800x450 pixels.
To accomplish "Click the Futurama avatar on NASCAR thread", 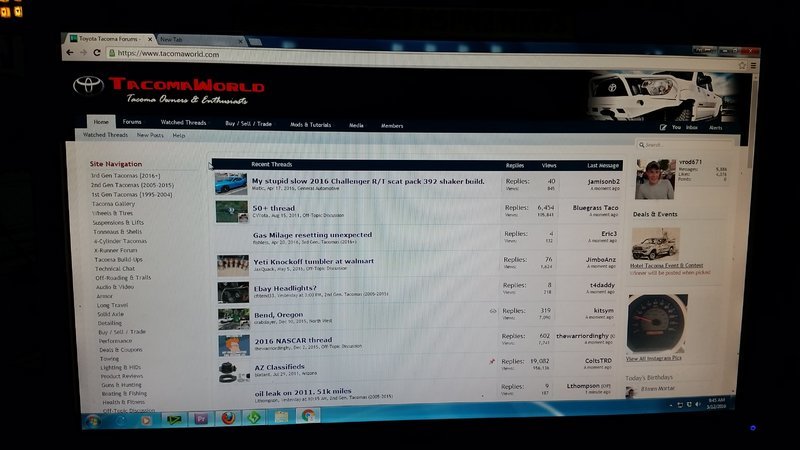I will (x=234, y=345).
